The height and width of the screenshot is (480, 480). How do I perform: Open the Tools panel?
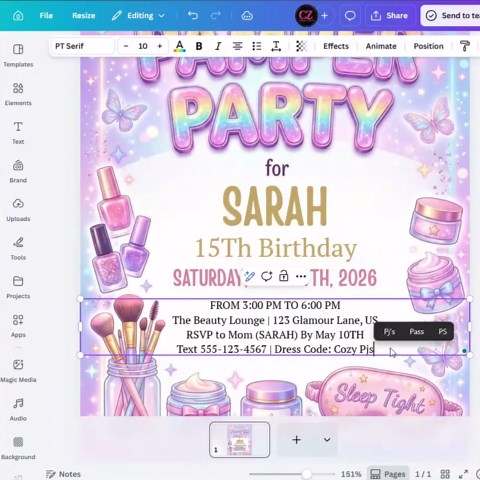coord(18,249)
